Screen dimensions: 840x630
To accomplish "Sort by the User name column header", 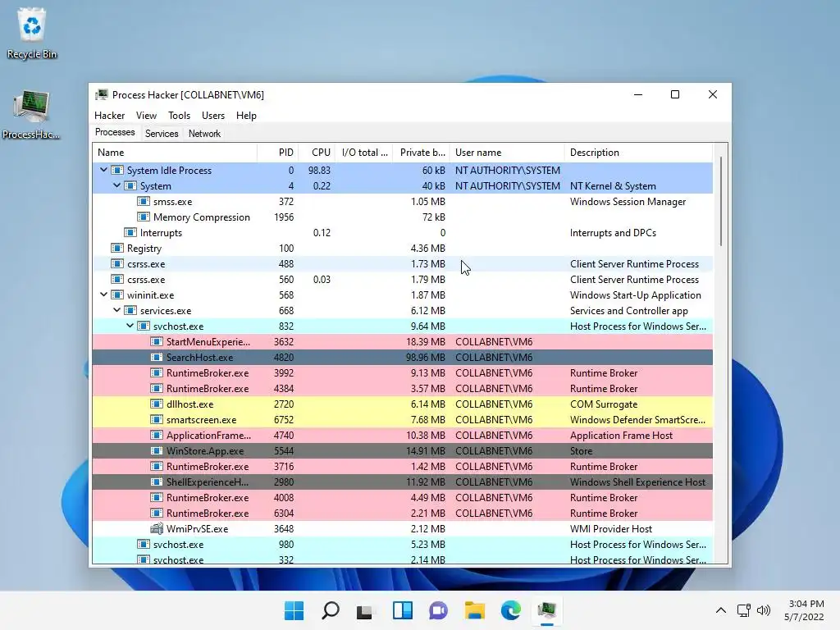I will pos(507,153).
